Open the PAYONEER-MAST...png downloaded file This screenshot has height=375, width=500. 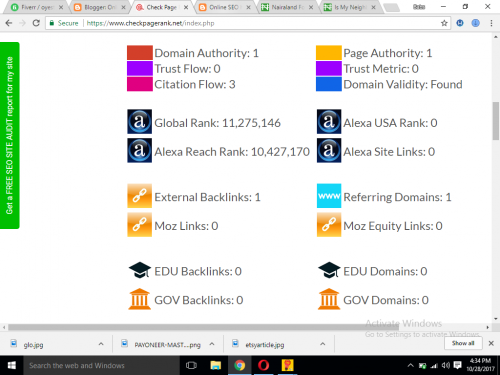pos(162,345)
